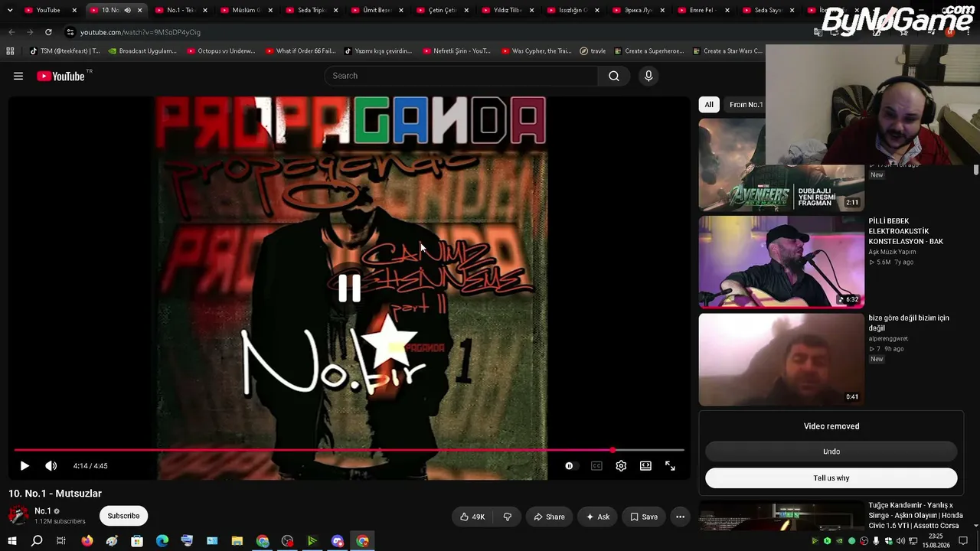Seek along the red video progress bar

pyautogui.click(x=349, y=450)
